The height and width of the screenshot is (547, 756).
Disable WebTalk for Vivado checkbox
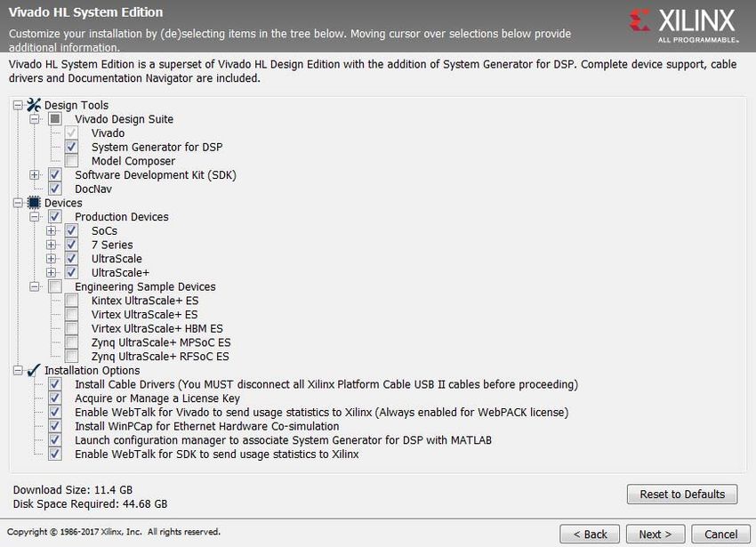click(55, 413)
